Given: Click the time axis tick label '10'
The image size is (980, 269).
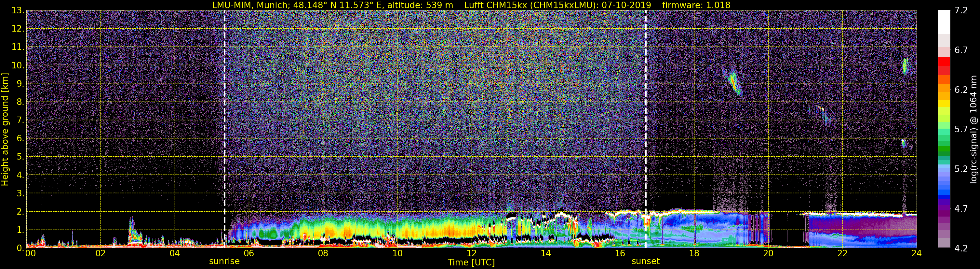Looking at the screenshot, I should tap(397, 253).
